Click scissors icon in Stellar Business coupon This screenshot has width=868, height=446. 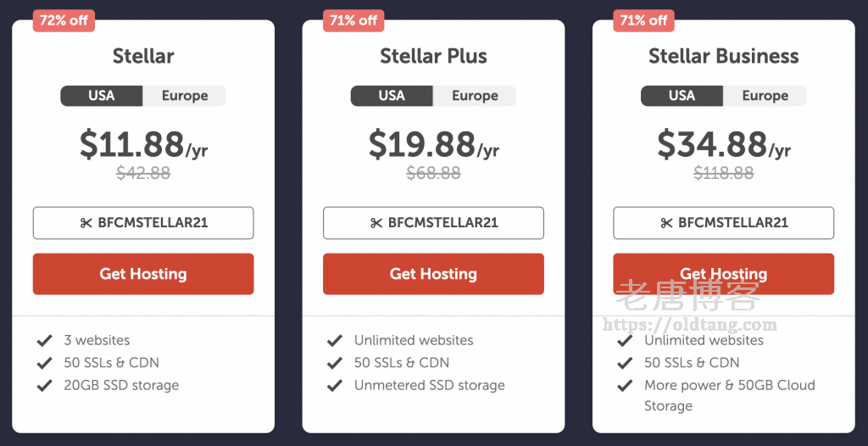click(666, 223)
